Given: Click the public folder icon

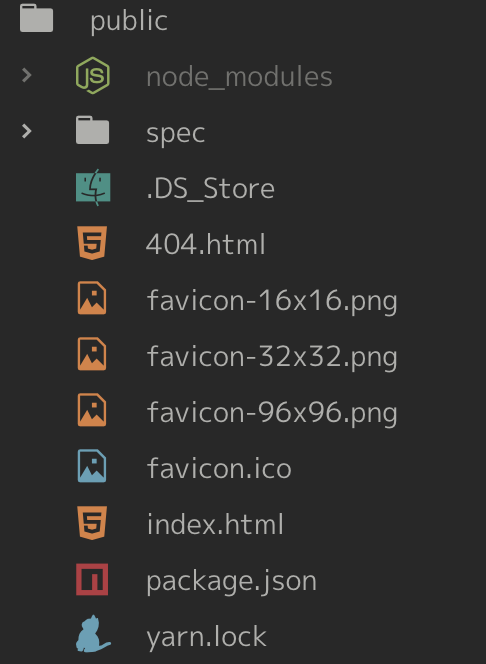Looking at the screenshot, I should 36,18.
